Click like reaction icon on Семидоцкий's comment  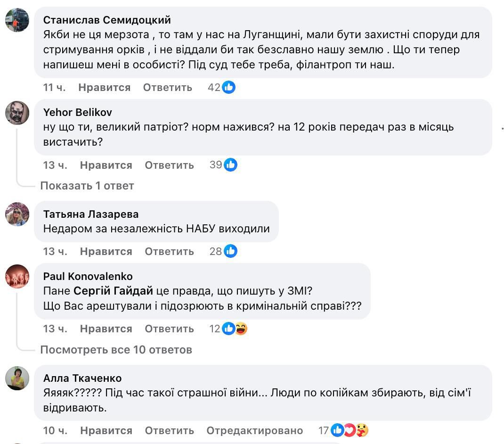(228, 87)
